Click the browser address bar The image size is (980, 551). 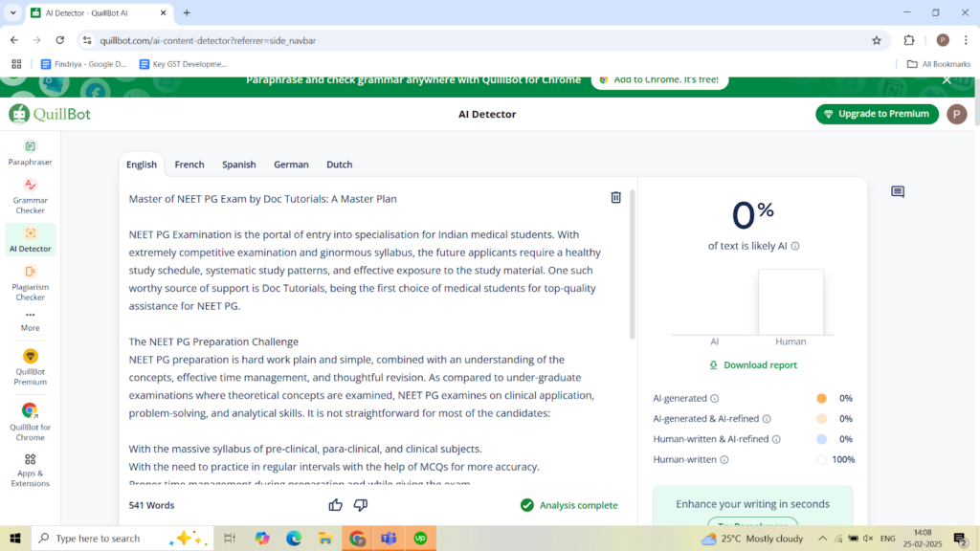(x=479, y=40)
